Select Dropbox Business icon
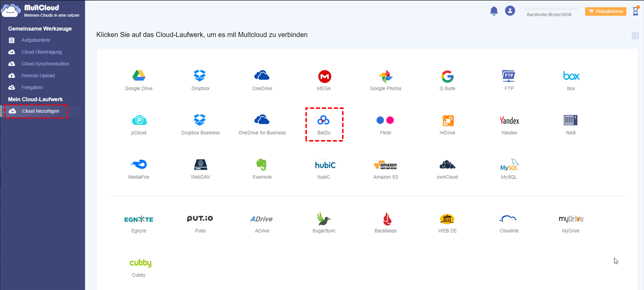Image resolution: width=644 pixels, height=290 pixels. tap(200, 120)
